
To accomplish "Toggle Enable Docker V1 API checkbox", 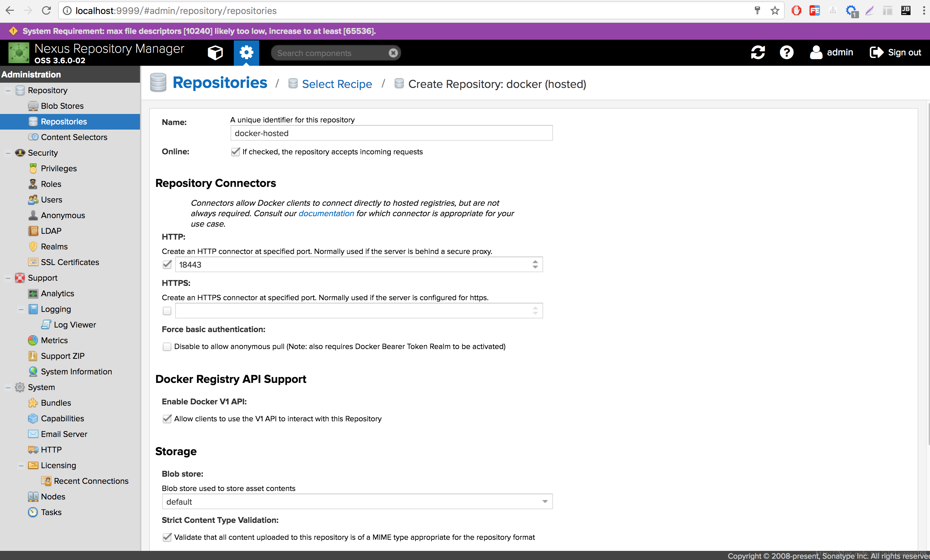I will [167, 418].
